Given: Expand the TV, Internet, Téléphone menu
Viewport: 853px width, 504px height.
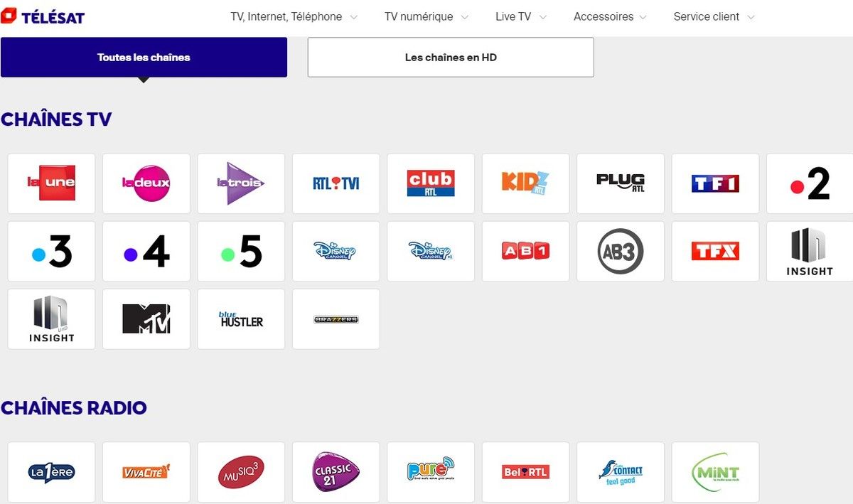Looking at the screenshot, I should (x=294, y=16).
